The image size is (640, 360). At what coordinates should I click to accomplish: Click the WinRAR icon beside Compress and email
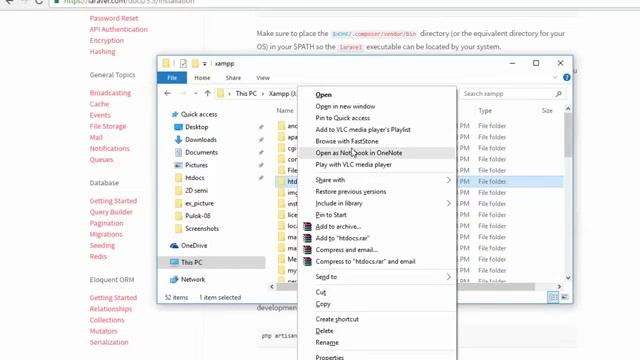point(307,250)
